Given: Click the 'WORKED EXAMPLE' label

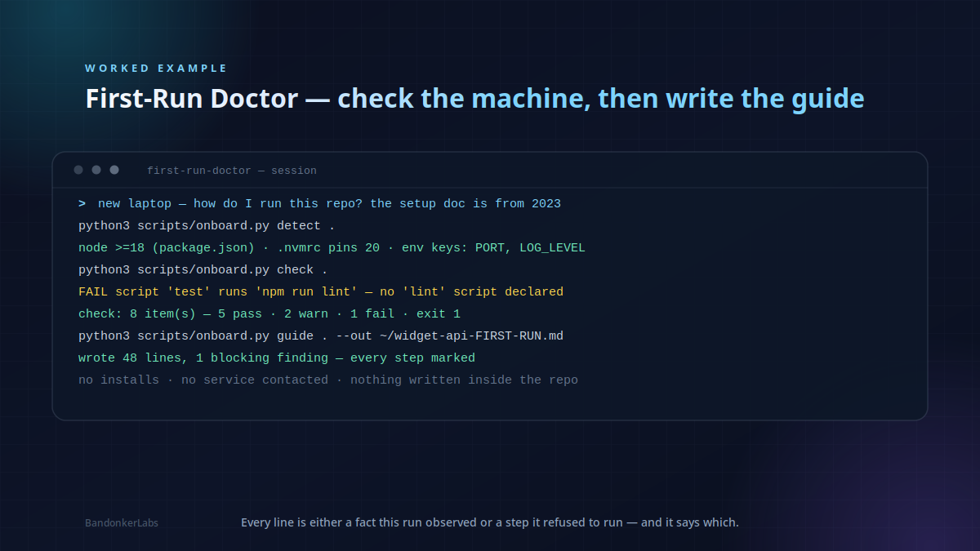Looking at the screenshot, I should 156,69.
